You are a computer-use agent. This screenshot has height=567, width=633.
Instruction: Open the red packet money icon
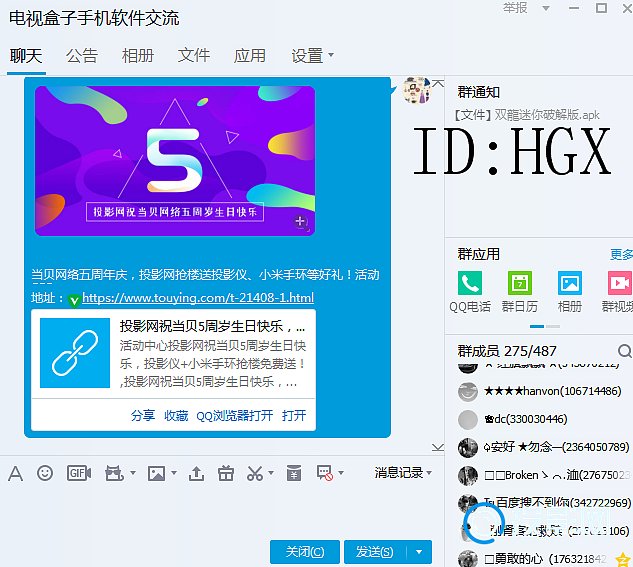tap(294, 473)
